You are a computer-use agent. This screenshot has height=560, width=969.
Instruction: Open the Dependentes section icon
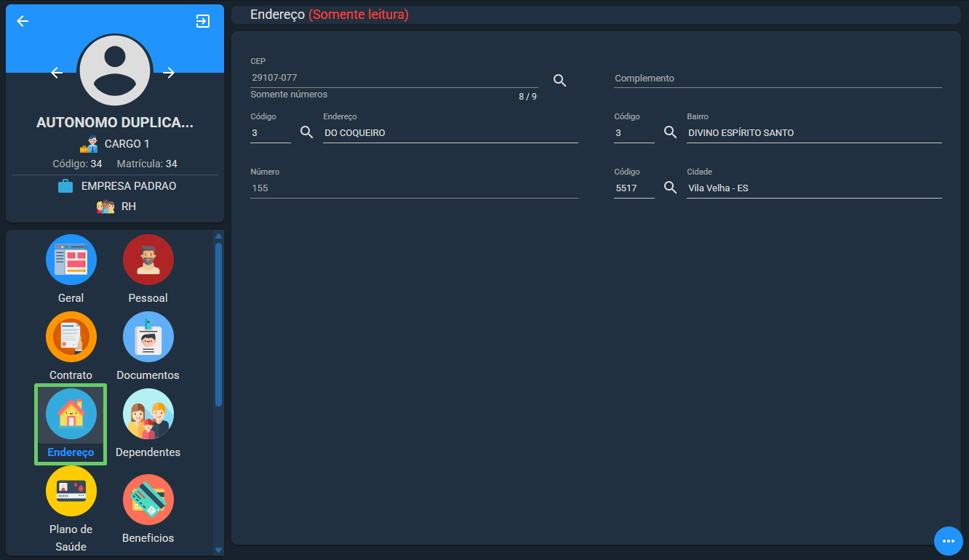coord(148,414)
